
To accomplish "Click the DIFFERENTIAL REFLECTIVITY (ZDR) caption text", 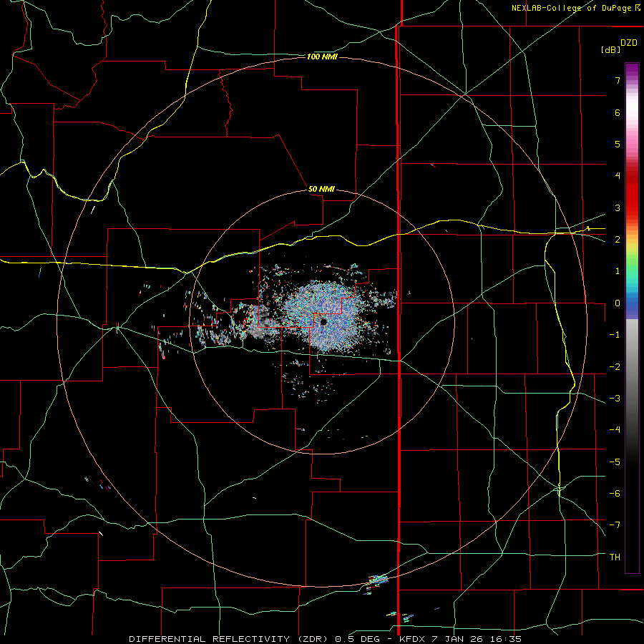I will [228, 639].
